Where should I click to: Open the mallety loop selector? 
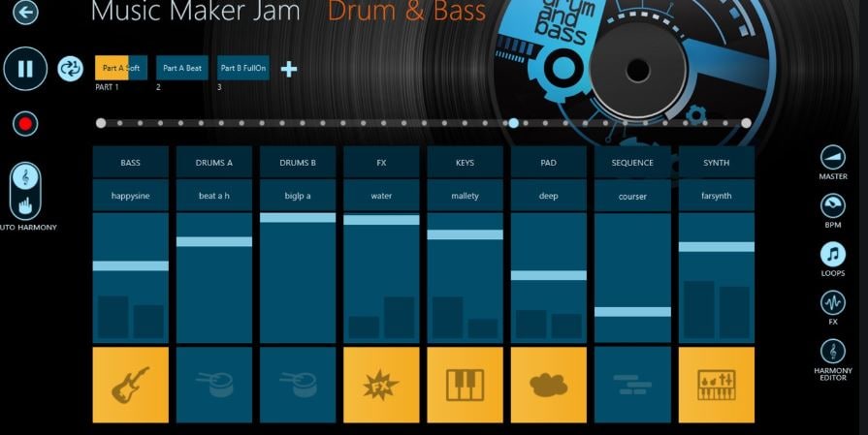[x=465, y=195]
